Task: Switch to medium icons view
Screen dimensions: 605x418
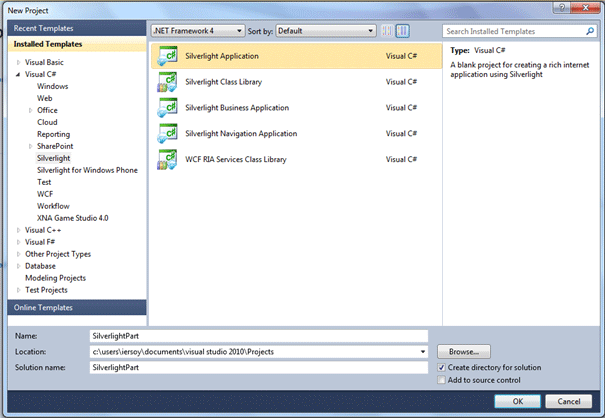Action: 402,31
